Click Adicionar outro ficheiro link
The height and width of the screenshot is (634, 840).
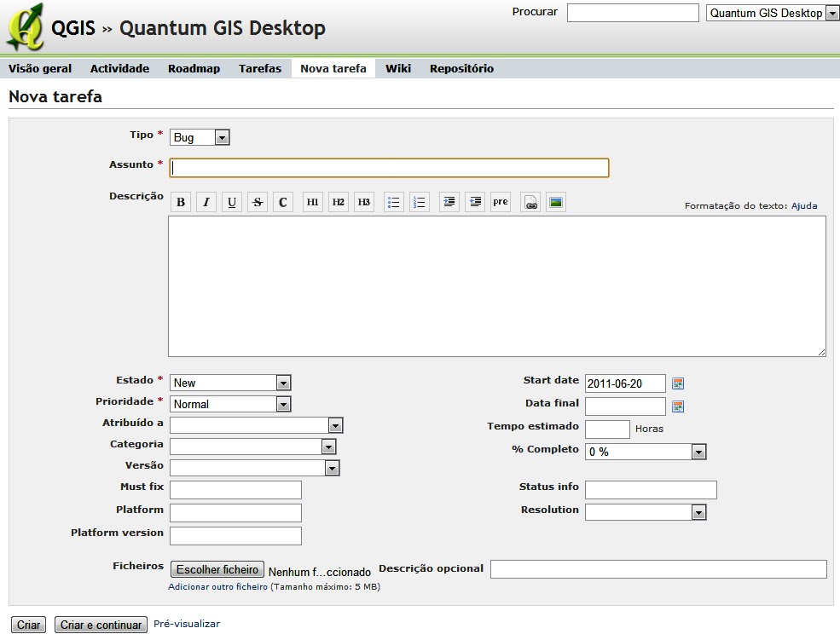[x=217, y=587]
